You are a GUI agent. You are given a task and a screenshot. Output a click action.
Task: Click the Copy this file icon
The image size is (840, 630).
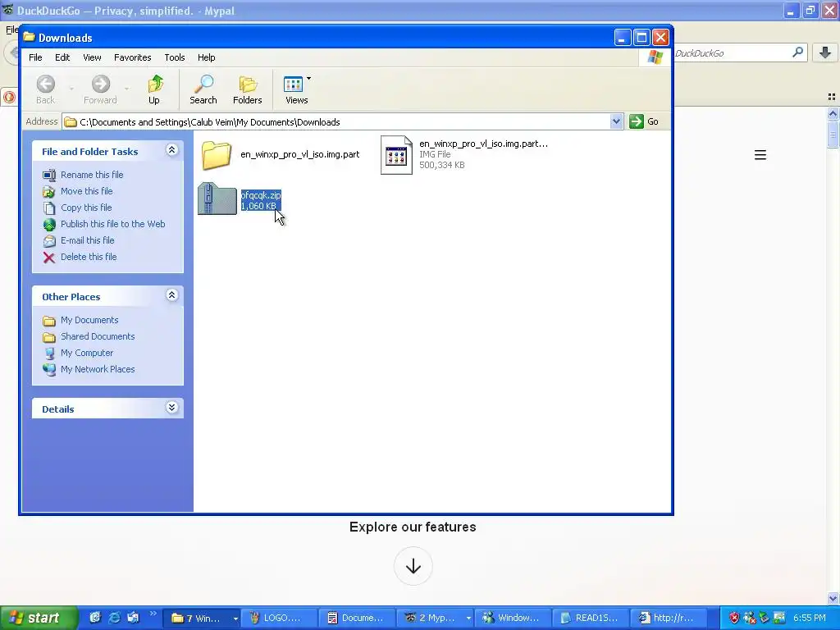pos(48,208)
